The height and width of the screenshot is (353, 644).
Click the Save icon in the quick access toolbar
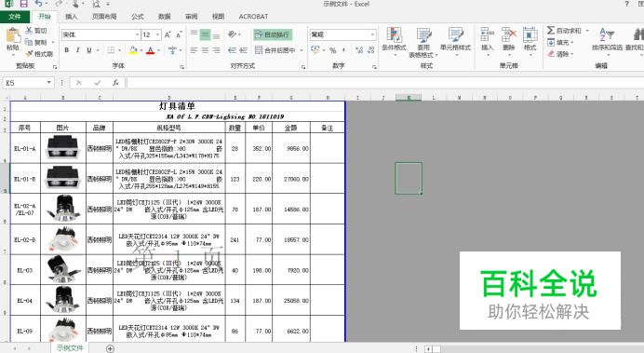[x=24, y=4]
